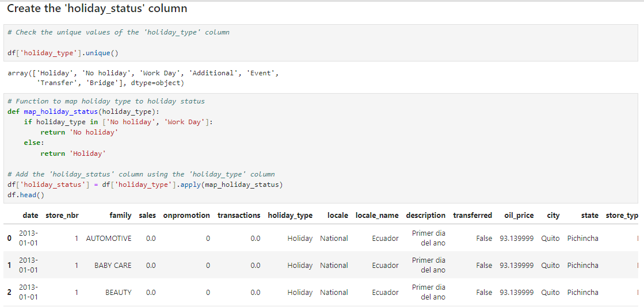This screenshot has height=307, width=644.
Task: Click the Holiday cell in the BABY CARE row
Action: [300, 265]
